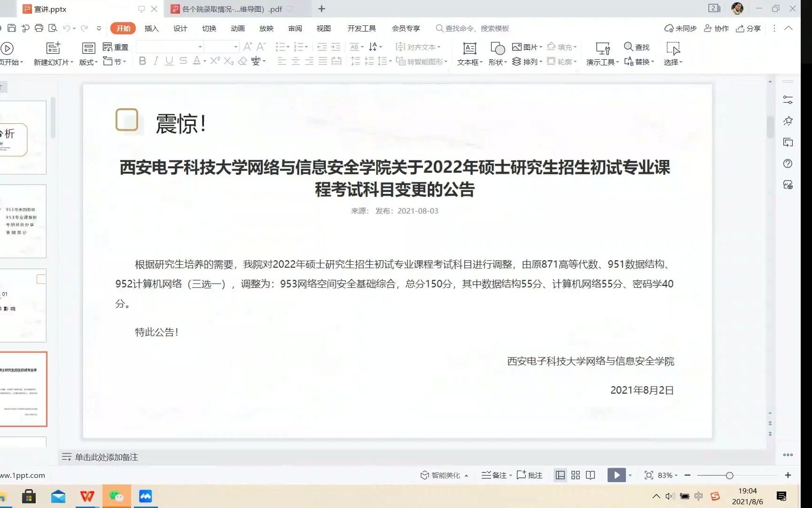Toggle Italic formatting
Screen dimensions: 812x508
[x=156, y=61]
